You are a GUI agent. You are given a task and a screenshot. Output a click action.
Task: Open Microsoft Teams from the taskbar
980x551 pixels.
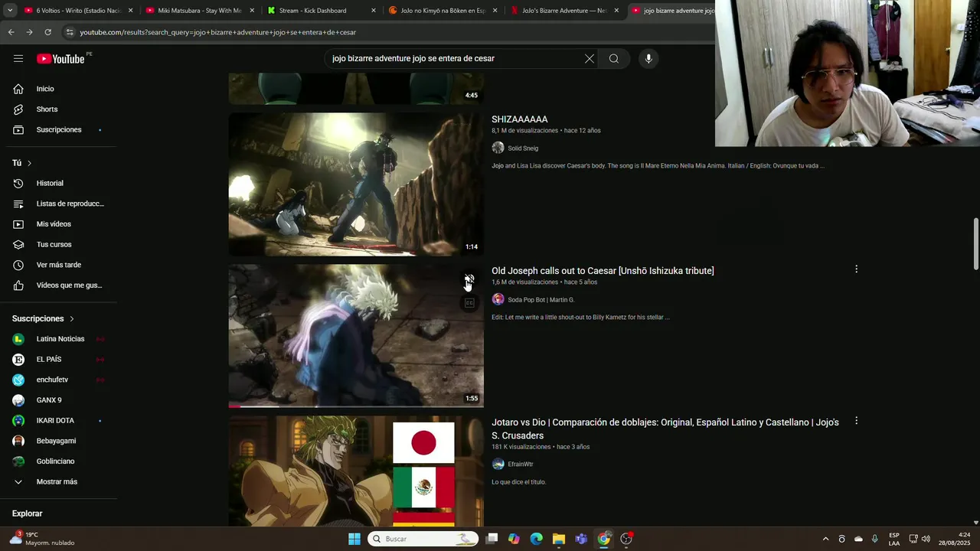[581, 539]
